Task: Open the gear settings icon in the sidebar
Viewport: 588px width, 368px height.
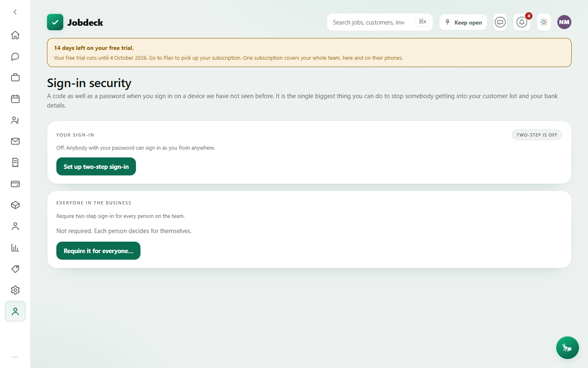Action: pyautogui.click(x=15, y=290)
